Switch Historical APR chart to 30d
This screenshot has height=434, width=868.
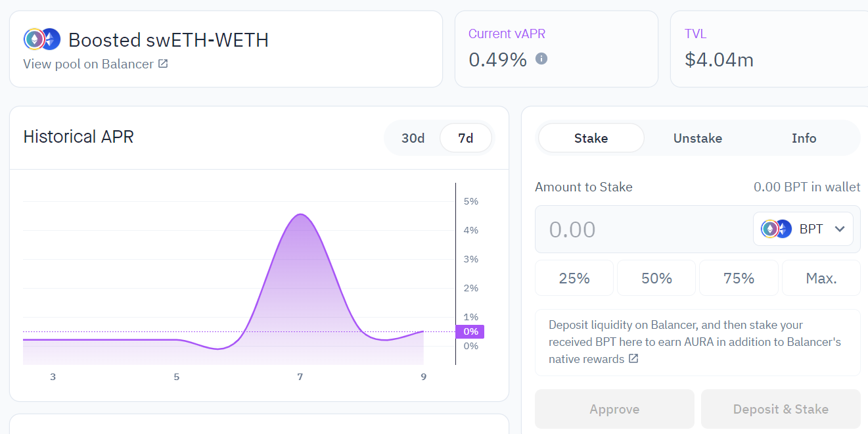coord(413,138)
